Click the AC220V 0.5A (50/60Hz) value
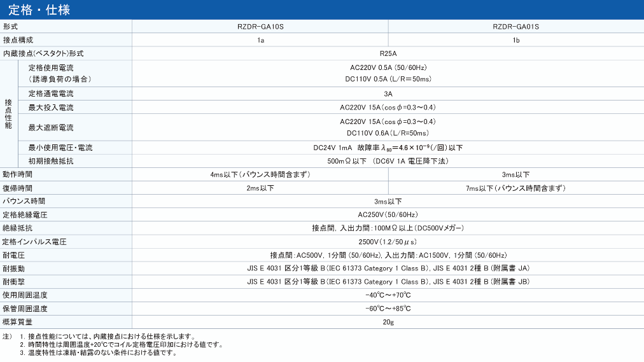Image resolution: width=644 pixels, height=362 pixels. pos(388,67)
